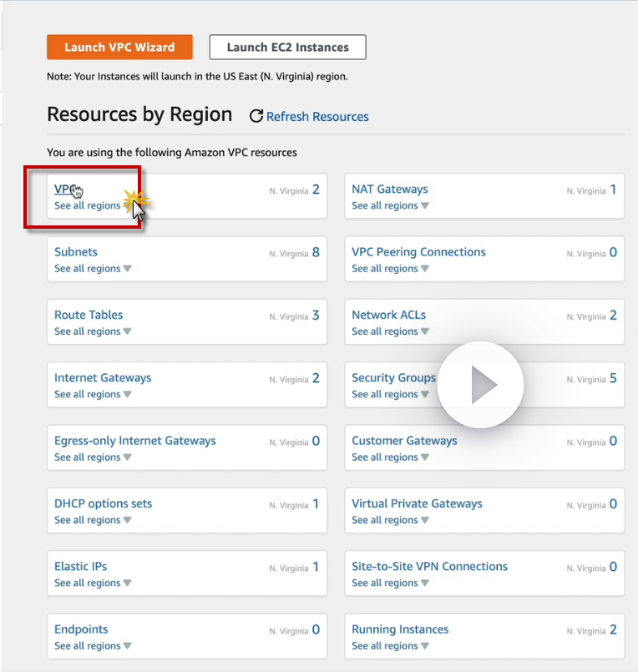Click the N. Virginia count 0 for Endpoints
The height and width of the screenshot is (672, 638).
pos(316,630)
